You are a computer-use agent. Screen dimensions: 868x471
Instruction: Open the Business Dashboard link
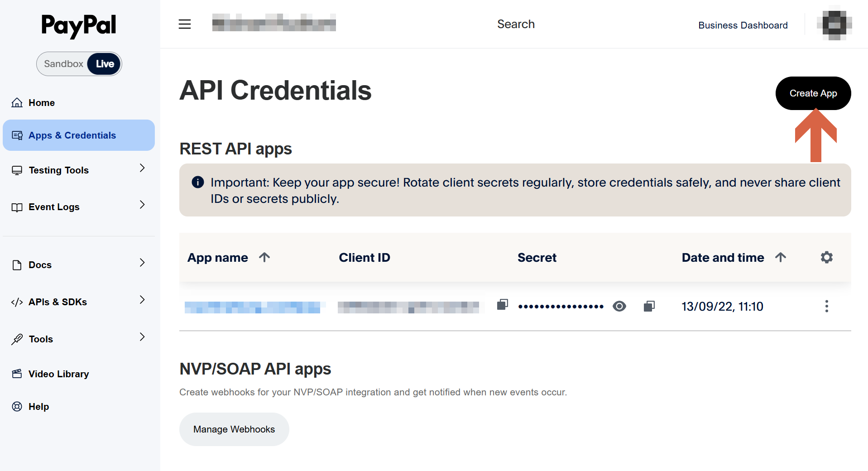pyautogui.click(x=743, y=25)
